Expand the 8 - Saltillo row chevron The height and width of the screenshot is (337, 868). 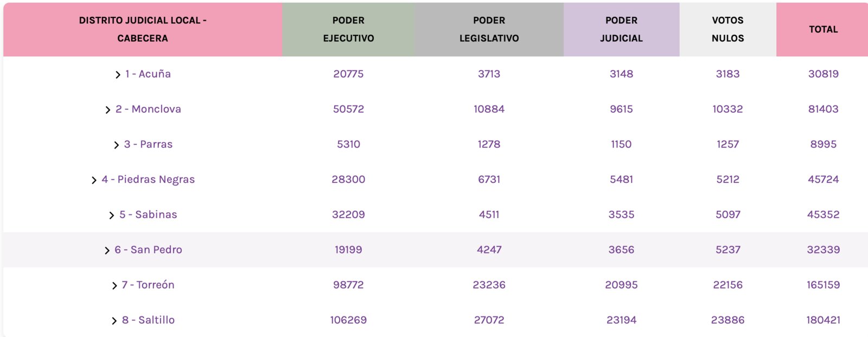[114, 321]
